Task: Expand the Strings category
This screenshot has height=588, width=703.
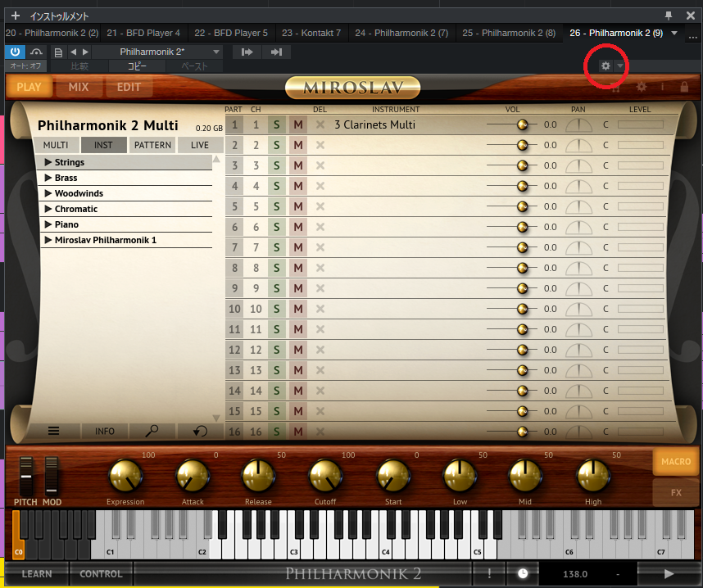Action: point(48,162)
